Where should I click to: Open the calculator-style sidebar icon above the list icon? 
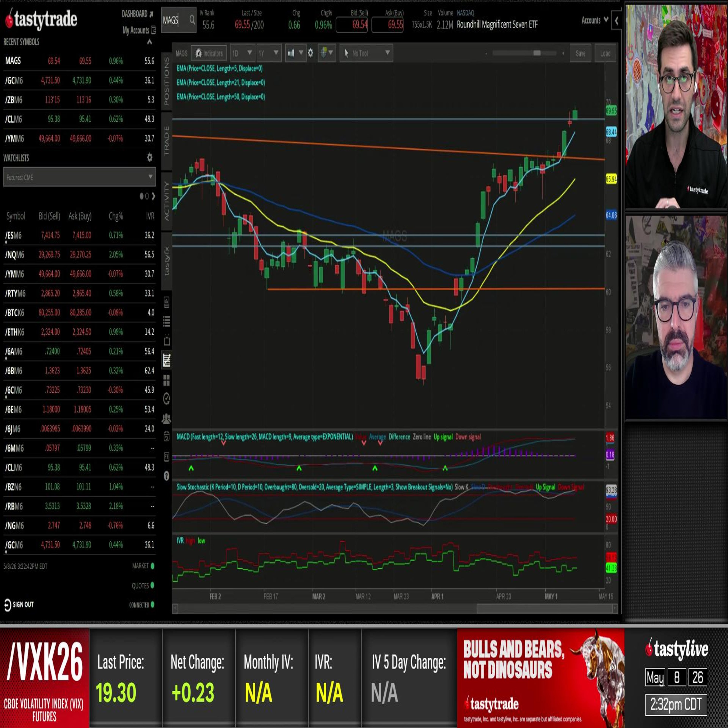tap(167, 302)
